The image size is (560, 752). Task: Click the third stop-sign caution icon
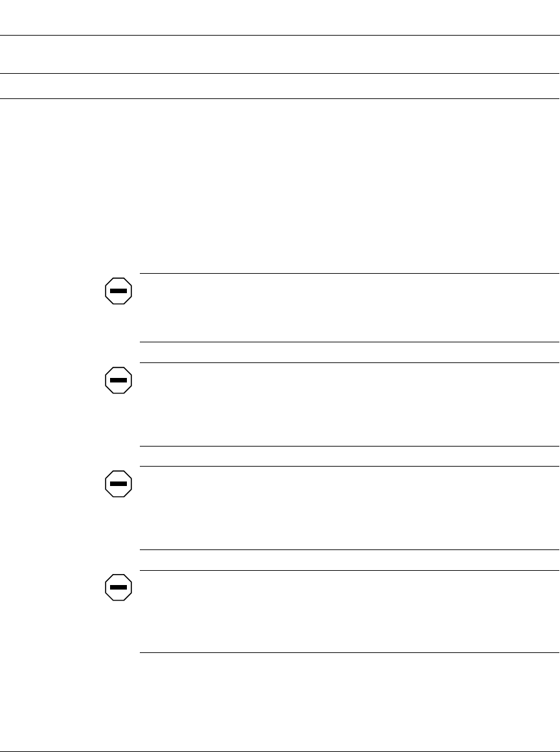tap(118, 483)
